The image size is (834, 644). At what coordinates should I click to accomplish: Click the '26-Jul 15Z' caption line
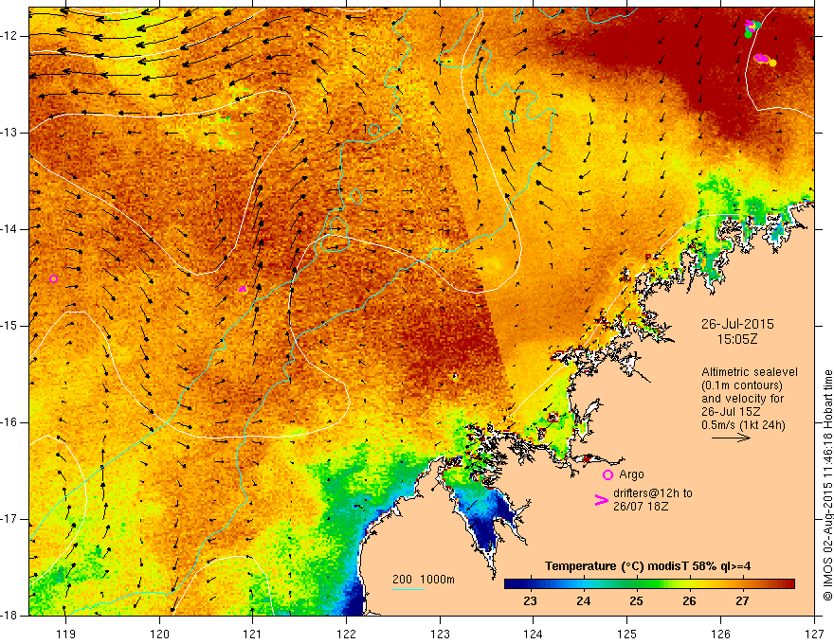click(x=731, y=412)
